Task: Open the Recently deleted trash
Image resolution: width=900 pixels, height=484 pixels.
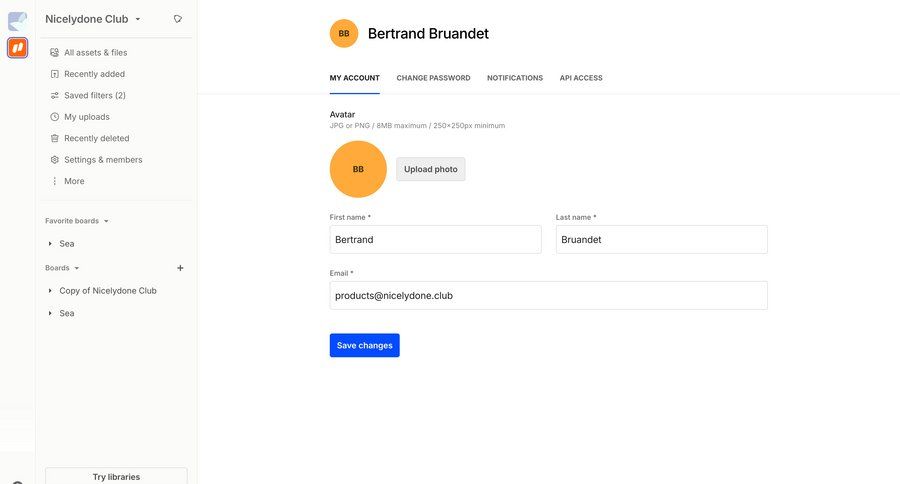Action: click(x=96, y=138)
